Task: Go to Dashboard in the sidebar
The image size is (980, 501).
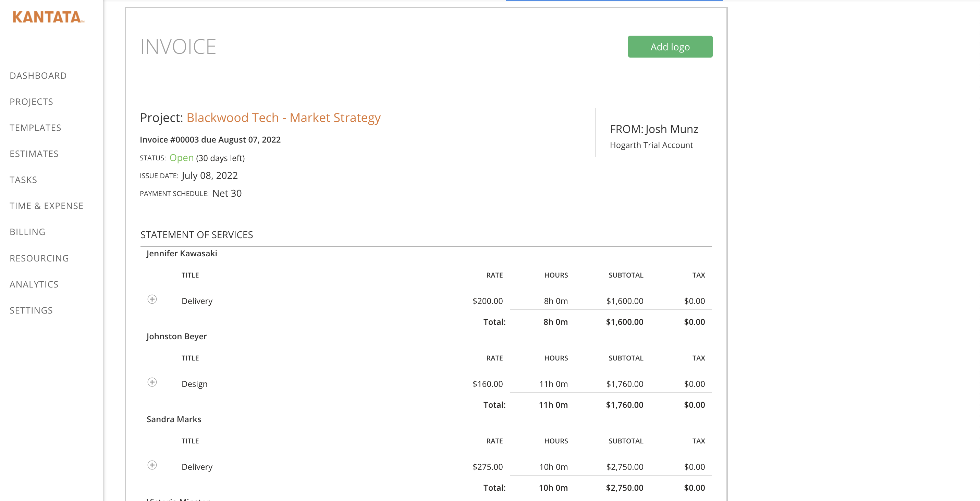Action: tap(38, 76)
